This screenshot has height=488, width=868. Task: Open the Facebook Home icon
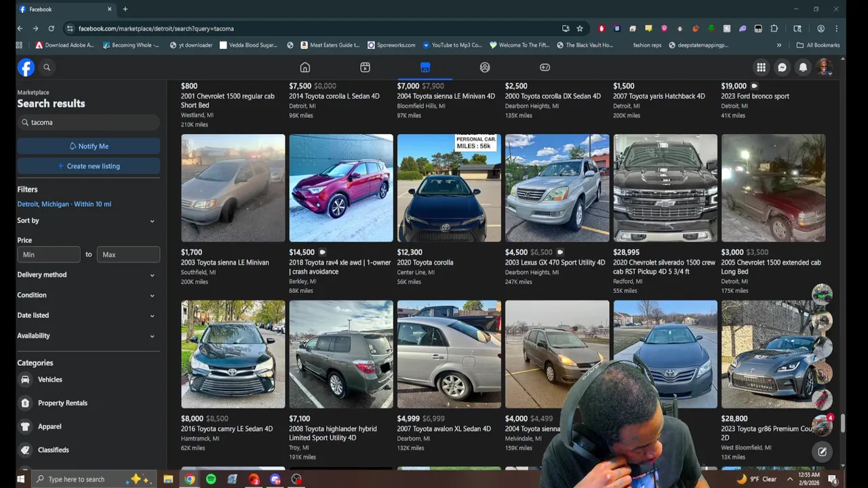point(305,67)
